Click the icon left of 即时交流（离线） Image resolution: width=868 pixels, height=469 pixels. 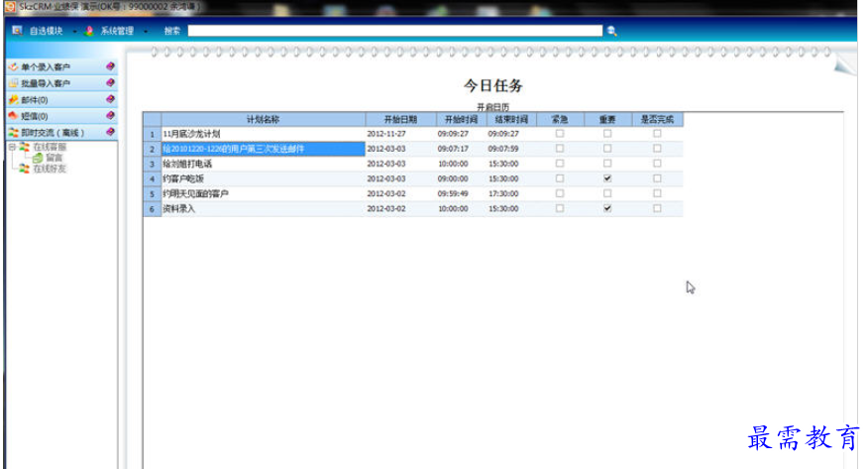point(13,132)
